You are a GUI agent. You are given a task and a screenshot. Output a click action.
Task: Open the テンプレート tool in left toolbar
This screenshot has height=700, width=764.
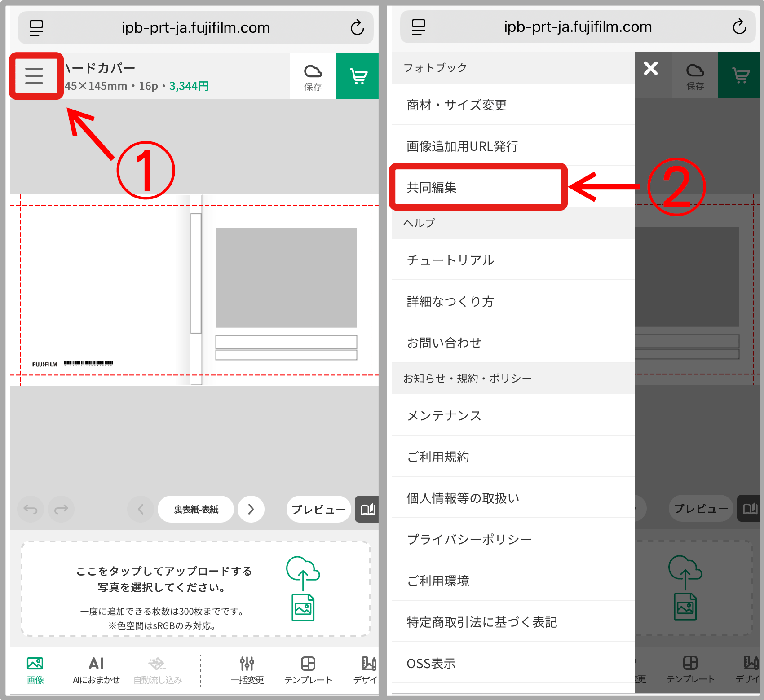[x=308, y=670]
